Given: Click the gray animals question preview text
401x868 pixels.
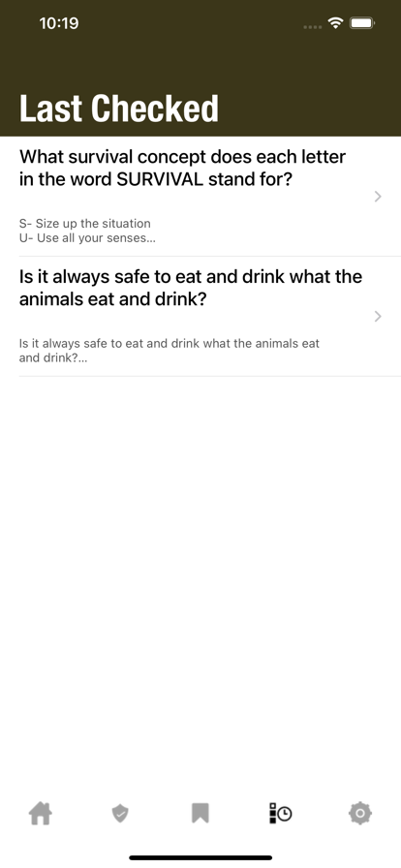Looking at the screenshot, I should [170, 351].
